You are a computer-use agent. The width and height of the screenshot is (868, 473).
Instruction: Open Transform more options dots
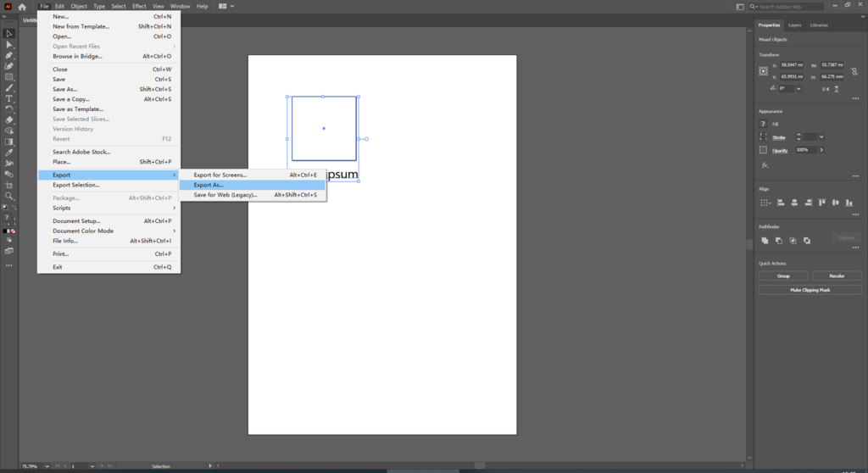(855, 98)
